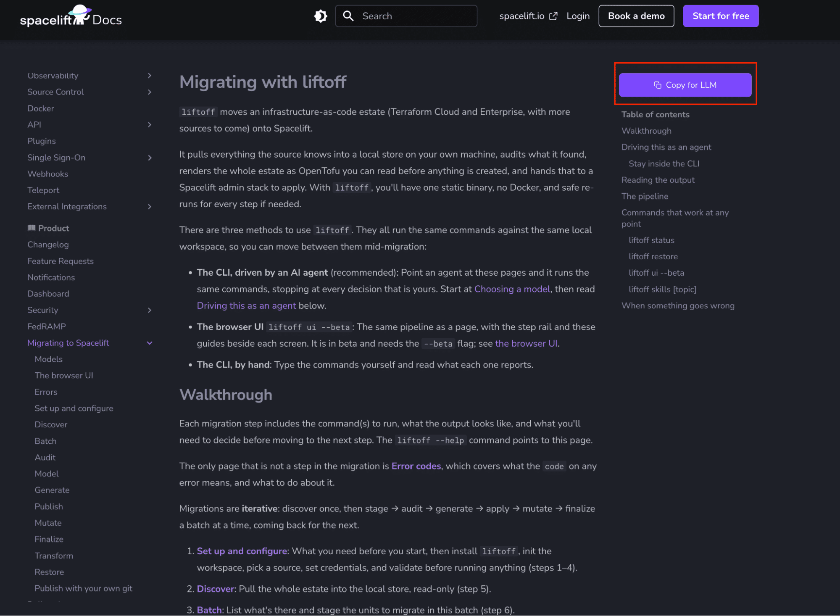Open Publish with your own git page
Viewport: 840px width, 616px height.
coord(83,589)
